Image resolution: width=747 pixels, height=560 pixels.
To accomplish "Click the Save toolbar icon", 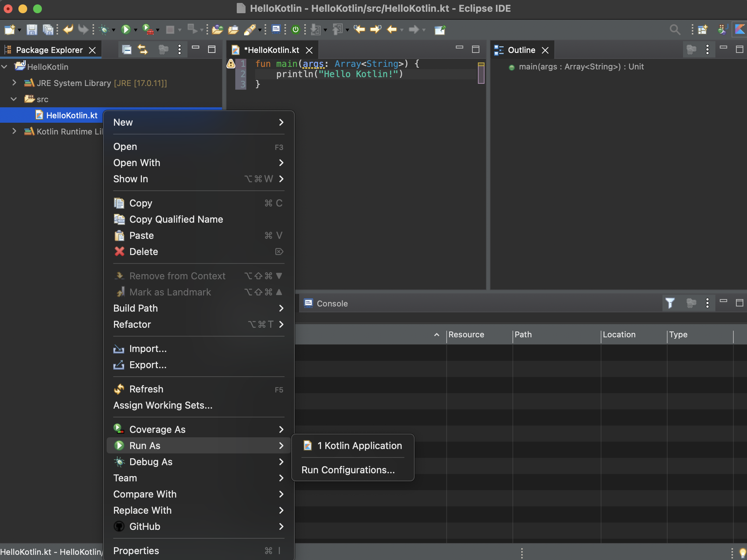I will 32,29.
